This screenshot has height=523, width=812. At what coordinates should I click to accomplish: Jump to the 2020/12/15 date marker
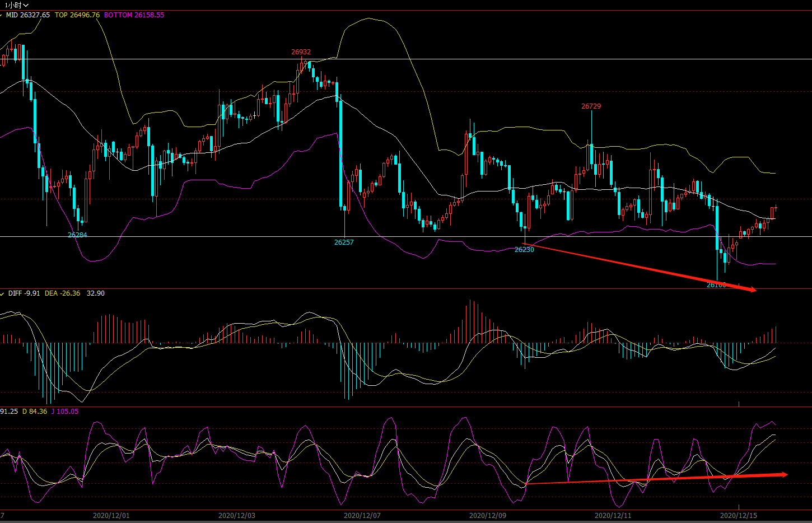(738, 515)
